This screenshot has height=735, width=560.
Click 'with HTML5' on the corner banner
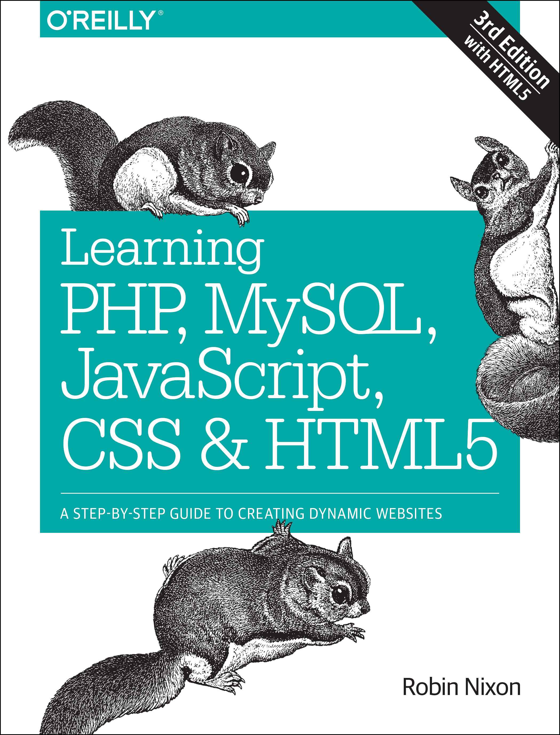(x=496, y=68)
